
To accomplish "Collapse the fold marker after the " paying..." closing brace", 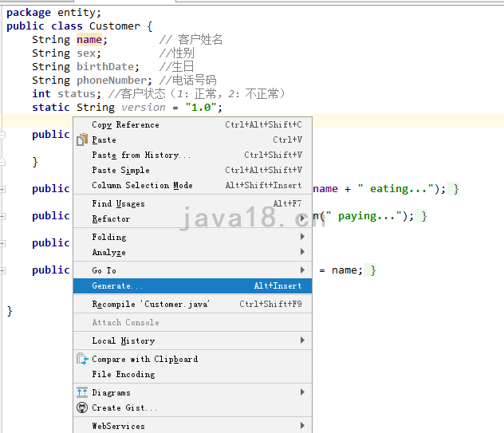I will (424, 216).
